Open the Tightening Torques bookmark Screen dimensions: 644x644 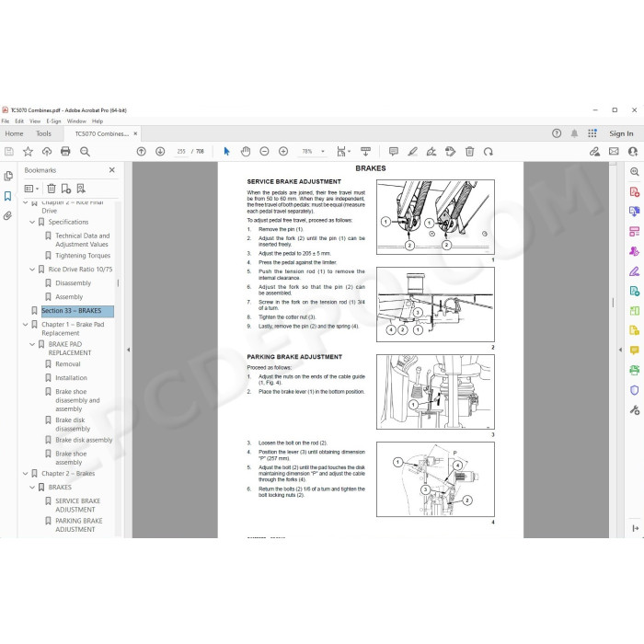83,256
